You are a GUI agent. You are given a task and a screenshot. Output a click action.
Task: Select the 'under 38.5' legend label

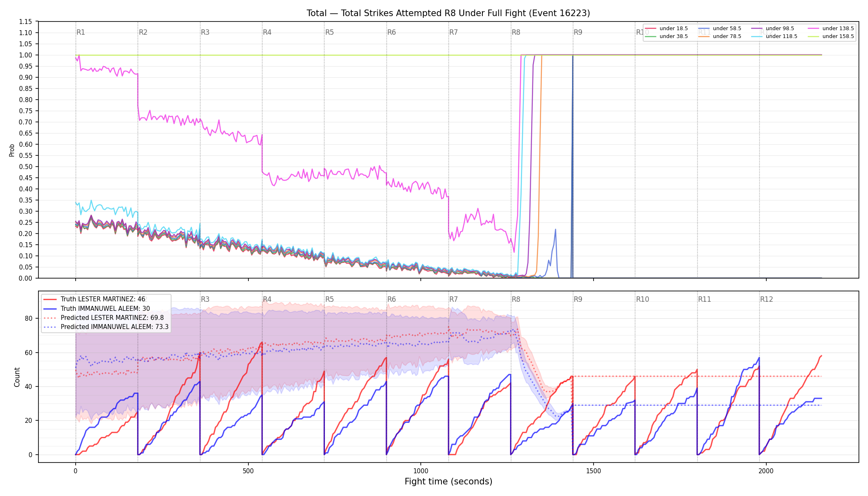tap(674, 36)
